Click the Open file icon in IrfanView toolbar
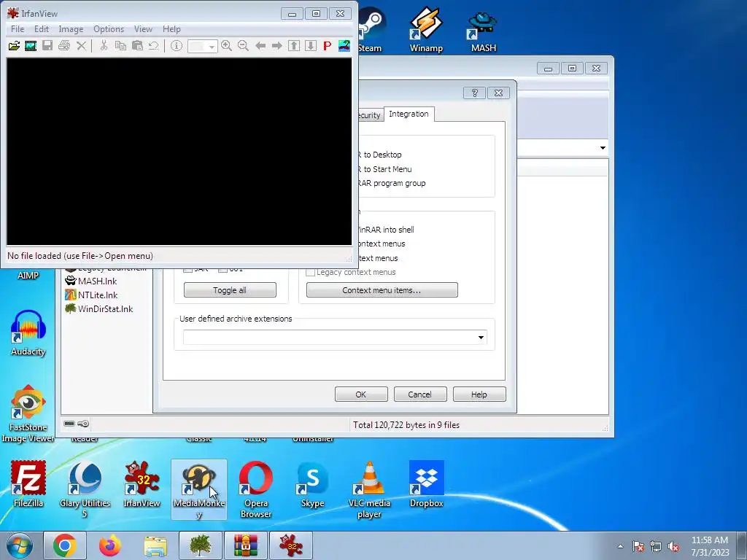 [x=15, y=46]
